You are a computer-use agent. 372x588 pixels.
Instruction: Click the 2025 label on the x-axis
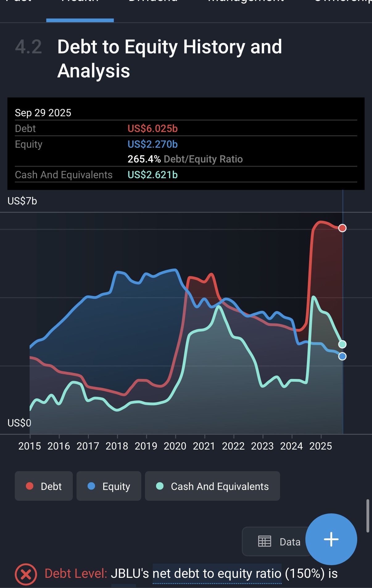pyautogui.click(x=320, y=446)
